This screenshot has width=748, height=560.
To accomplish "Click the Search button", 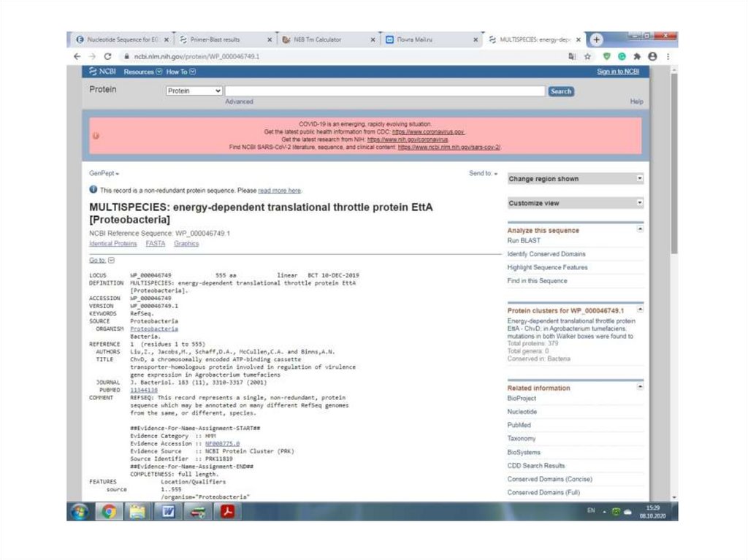I will (x=561, y=91).
